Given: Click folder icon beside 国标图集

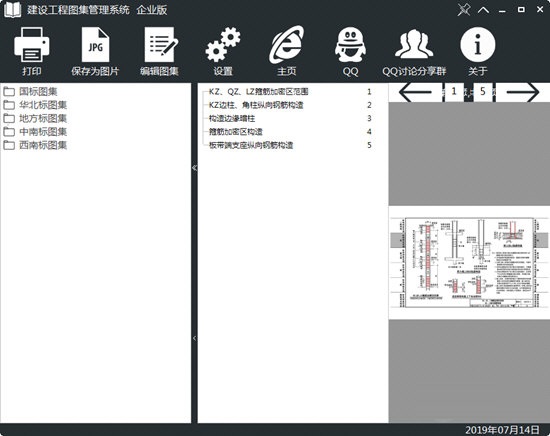Looking at the screenshot, I should click(x=9, y=92).
